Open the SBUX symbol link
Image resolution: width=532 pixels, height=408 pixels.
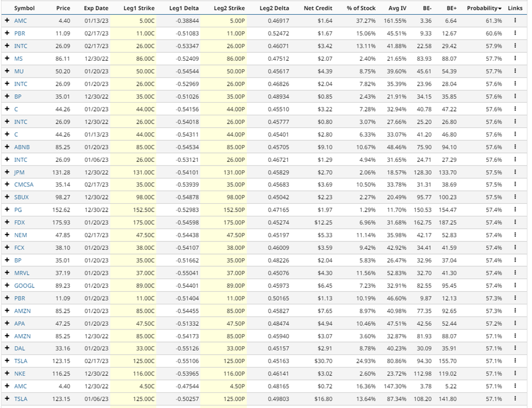(21, 197)
